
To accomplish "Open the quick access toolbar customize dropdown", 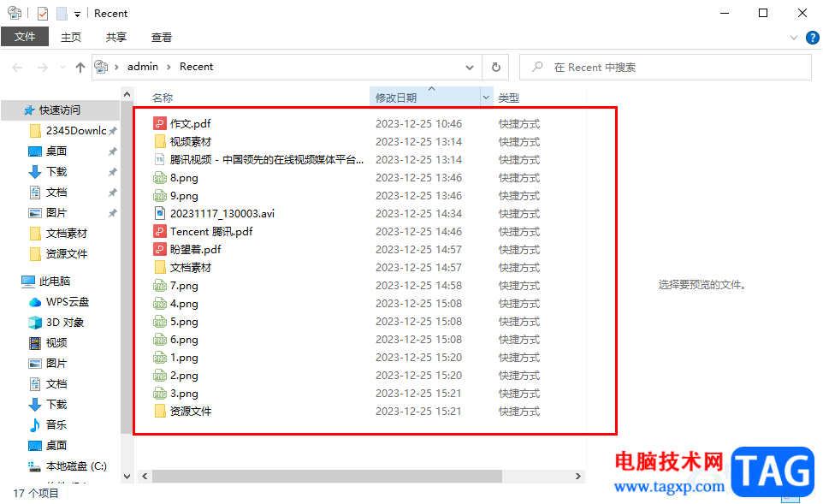I will pos(77,15).
